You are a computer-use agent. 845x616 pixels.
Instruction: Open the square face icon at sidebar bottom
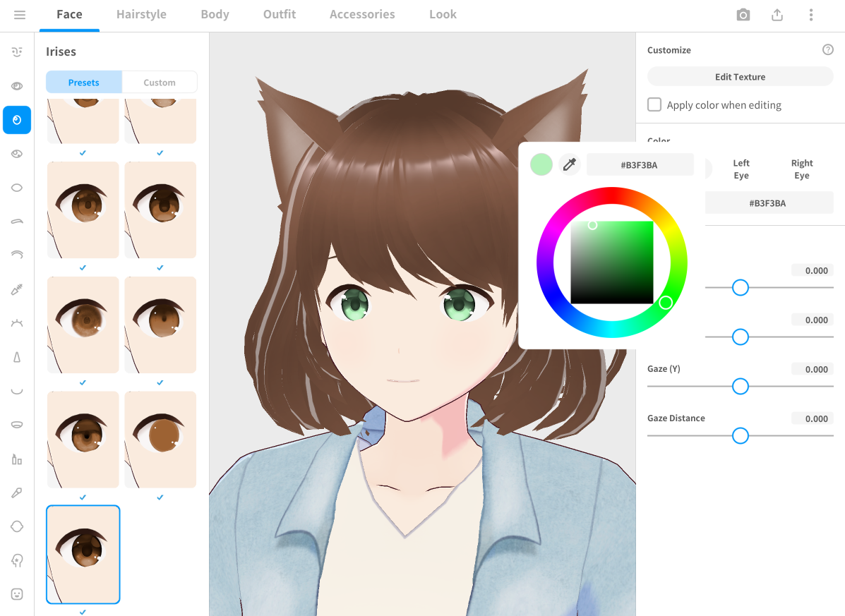(x=17, y=594)
